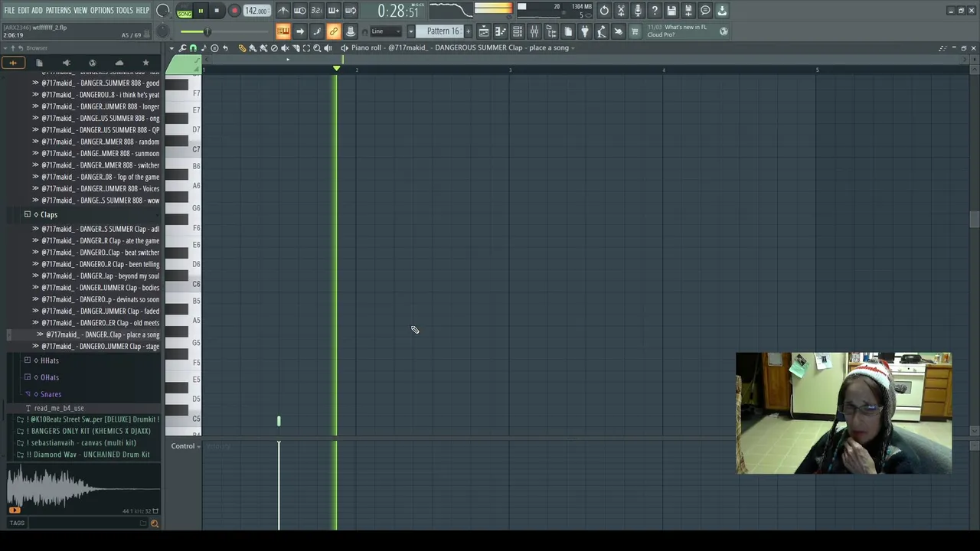Click the Stop playback button

coord(217,11)
